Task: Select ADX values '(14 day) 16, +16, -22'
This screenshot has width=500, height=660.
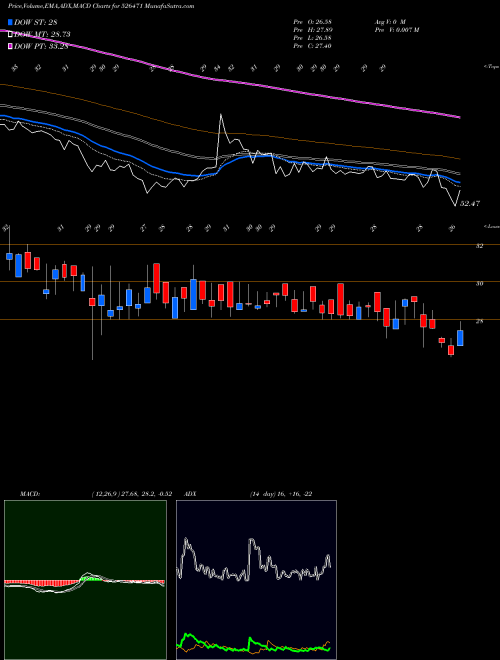Action: pos(281,494)
